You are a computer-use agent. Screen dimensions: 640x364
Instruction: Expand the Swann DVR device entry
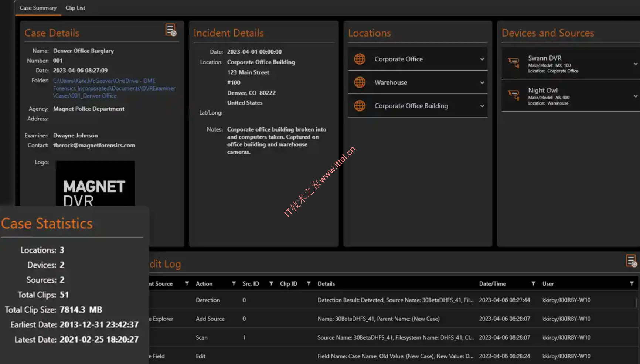point(635,64)
